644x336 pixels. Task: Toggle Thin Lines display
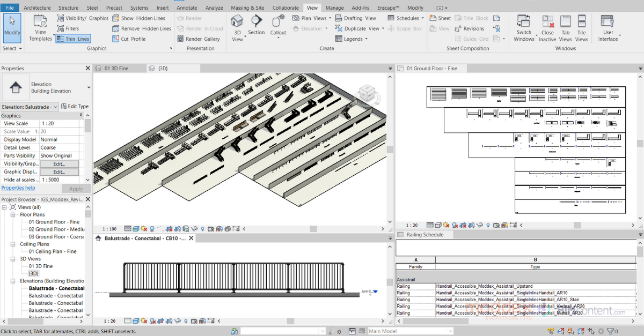[73, 39]
